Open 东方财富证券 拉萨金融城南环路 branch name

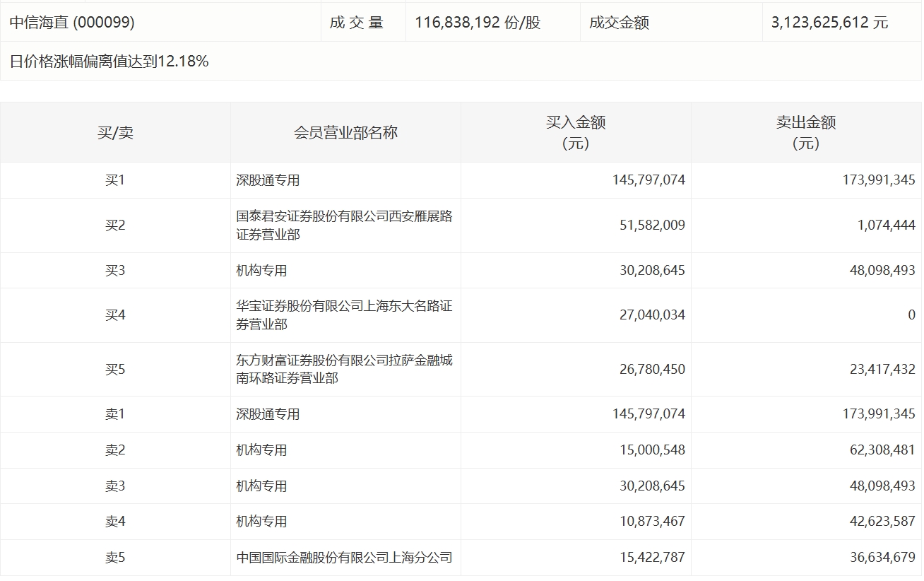click(x=344, y=369)
